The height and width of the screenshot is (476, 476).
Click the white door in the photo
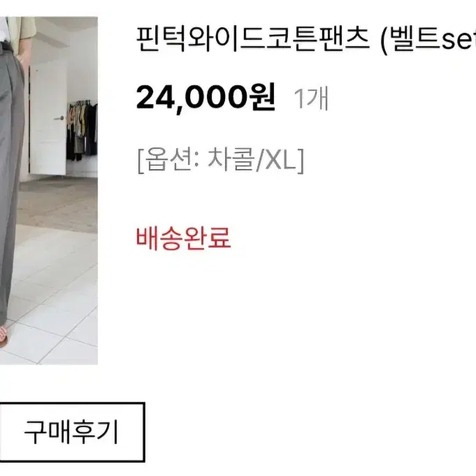[48, 118]
